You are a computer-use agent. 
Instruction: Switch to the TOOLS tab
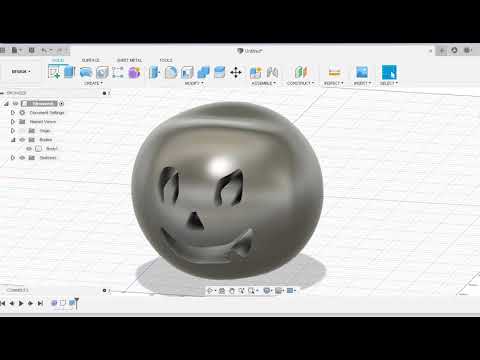(166, 60)
